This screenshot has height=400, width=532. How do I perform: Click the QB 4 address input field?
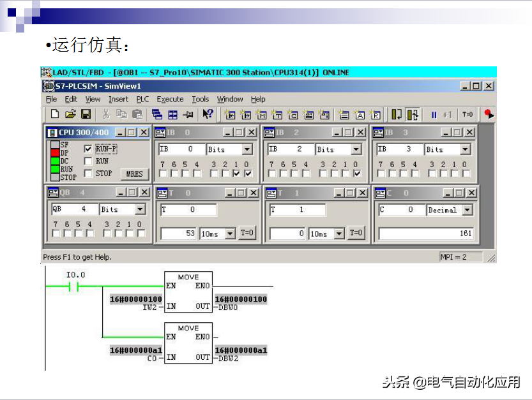click(x=75, y=209)
